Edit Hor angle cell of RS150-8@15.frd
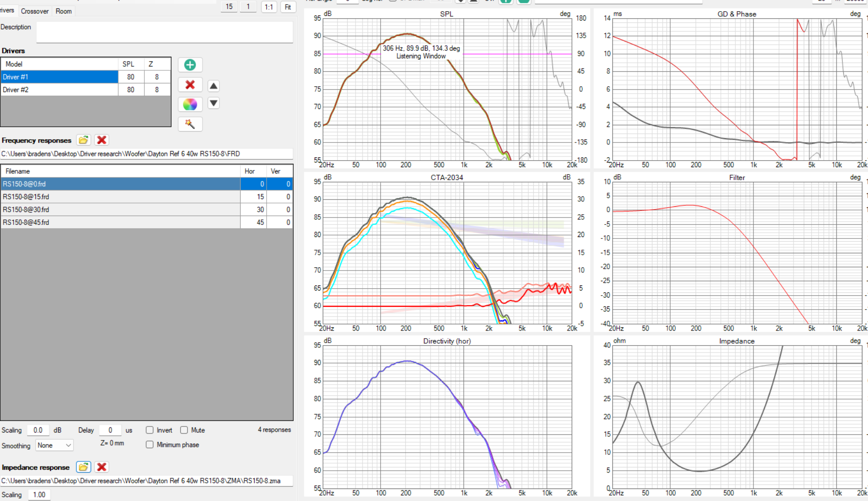This screenshot has width=868, height=501. pyautogui.click(x=253, y=197)
